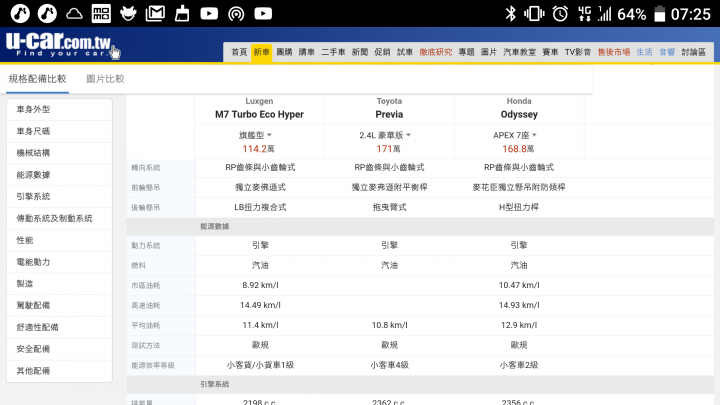
Task: Open the second music note notification icon
Action: coord(47,14)
